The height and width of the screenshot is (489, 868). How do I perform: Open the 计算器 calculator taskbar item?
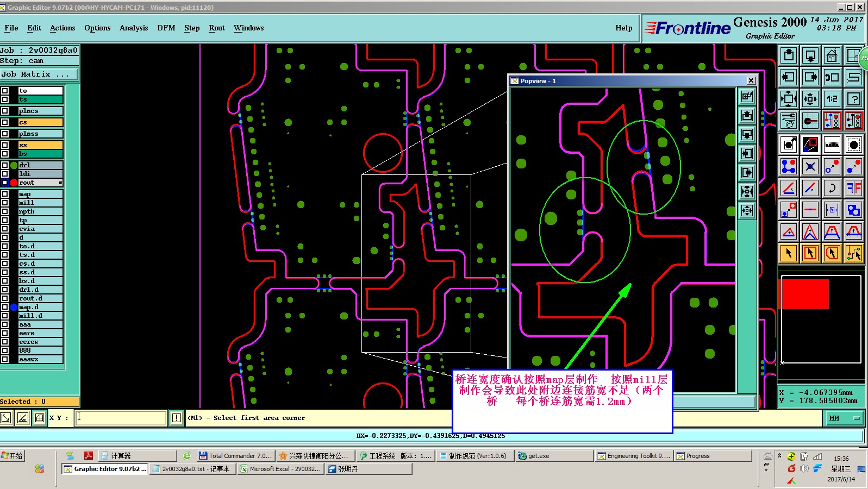click(x=138, y=456)
